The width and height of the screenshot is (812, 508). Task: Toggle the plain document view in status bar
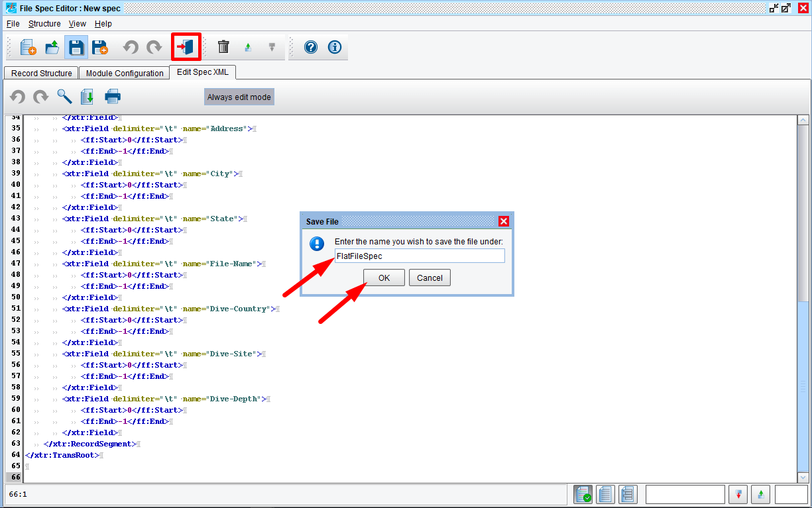tap(605, 494)
